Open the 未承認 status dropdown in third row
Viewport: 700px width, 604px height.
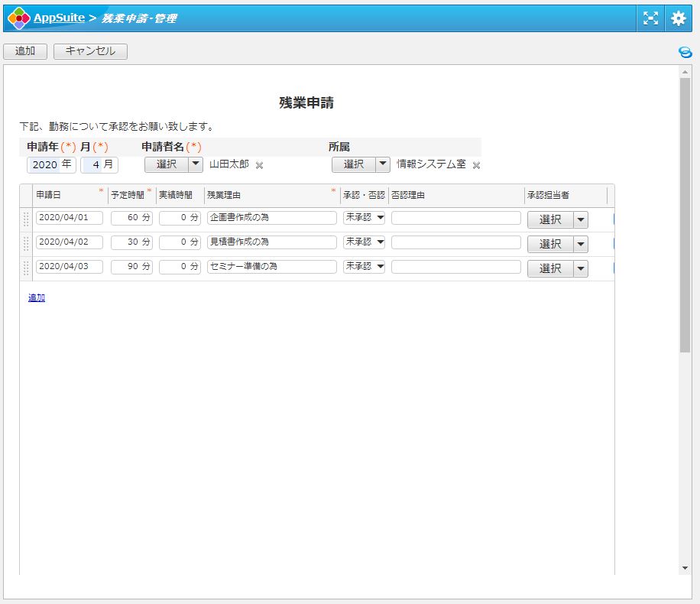(364, 267)
